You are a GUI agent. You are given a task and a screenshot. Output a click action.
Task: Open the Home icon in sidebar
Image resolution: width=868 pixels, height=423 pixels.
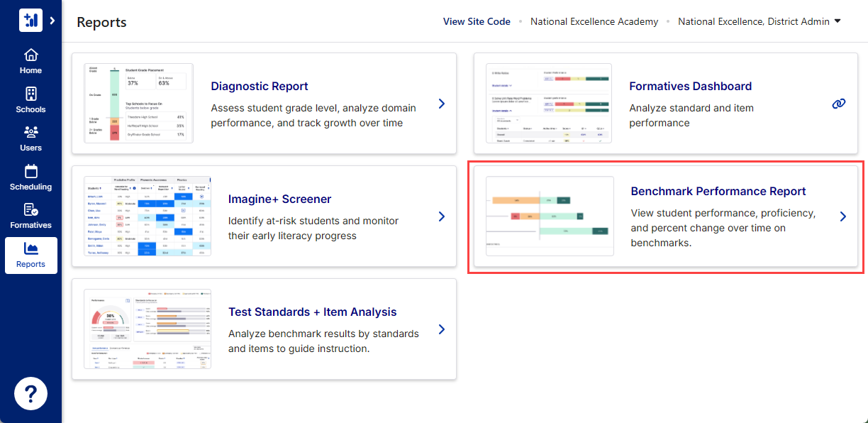point(30,55)
